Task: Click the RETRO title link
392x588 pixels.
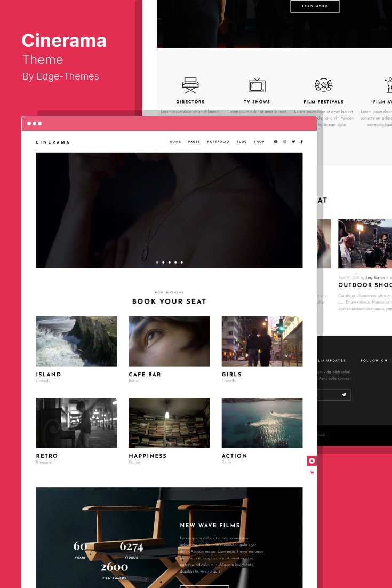Action: (47, 456)
